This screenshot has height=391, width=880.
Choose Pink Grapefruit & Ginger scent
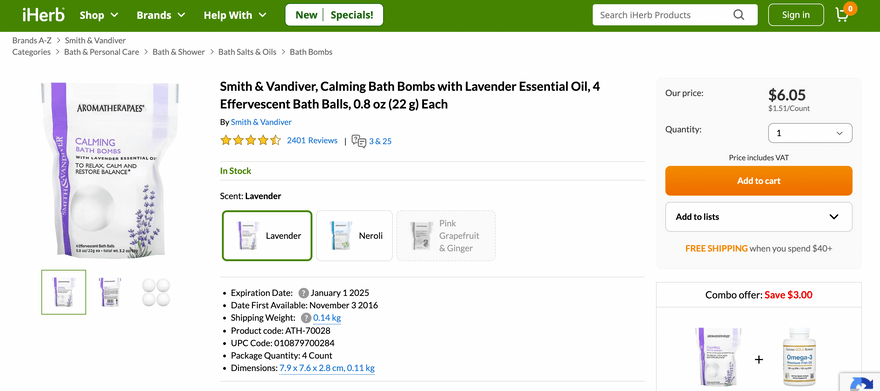click(446, 236)
